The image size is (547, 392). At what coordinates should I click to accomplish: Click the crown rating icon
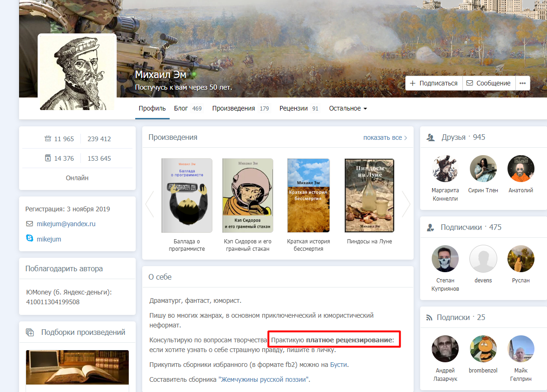click(x=48, y=138)
